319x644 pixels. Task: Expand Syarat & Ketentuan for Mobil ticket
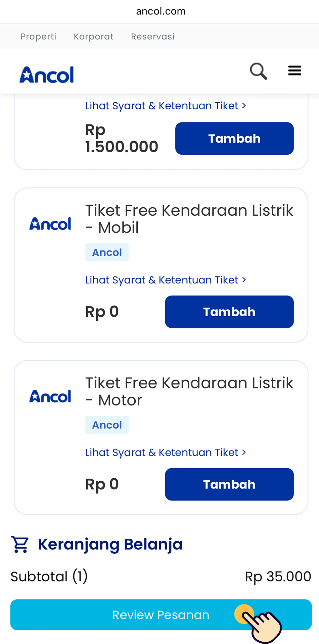(x=166, y=280)
